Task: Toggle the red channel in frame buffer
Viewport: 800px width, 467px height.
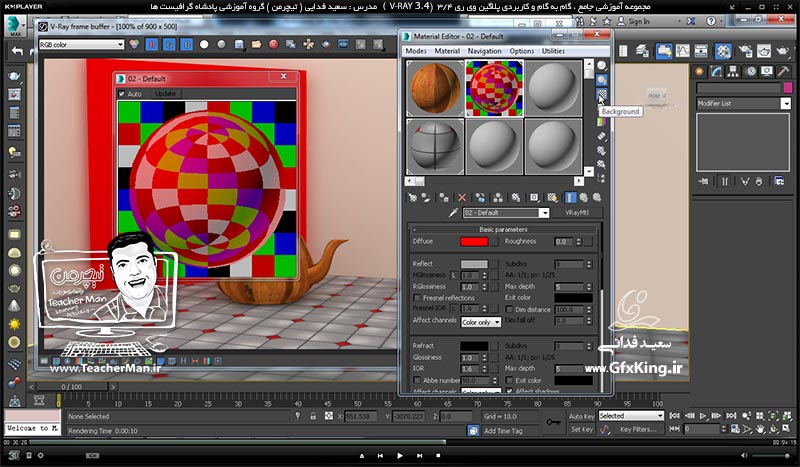Action: (x=152, y=45)
